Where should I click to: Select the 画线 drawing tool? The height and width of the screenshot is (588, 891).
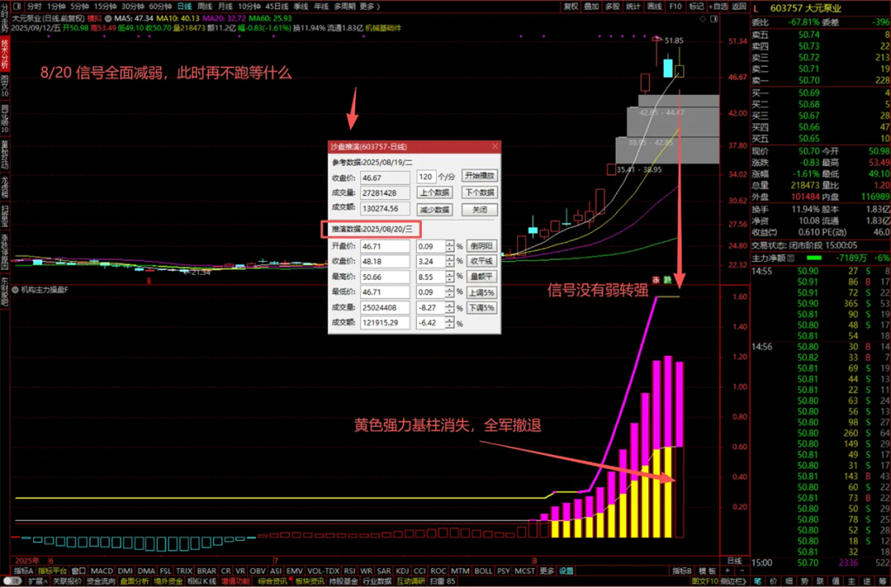pos(654,7)
